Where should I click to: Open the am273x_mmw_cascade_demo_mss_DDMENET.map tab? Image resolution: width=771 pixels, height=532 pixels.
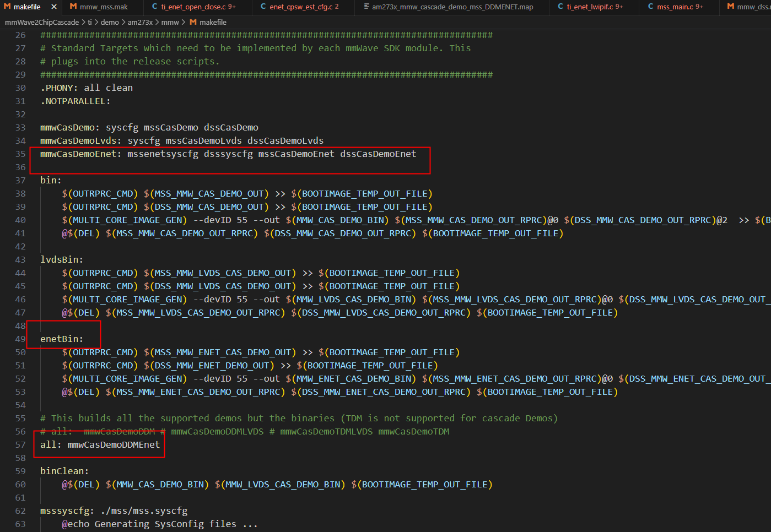(452, 7)
